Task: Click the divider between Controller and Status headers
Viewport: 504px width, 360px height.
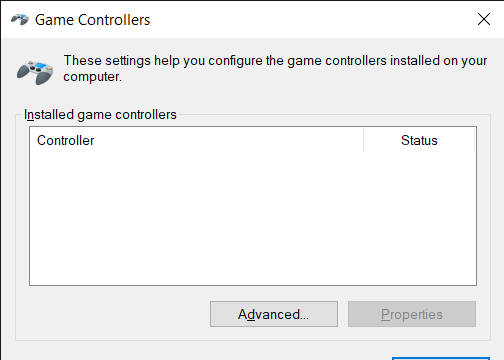Action: coord(364,140)
